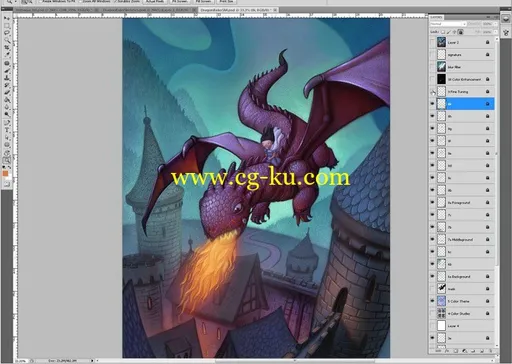
Task: Select the Zoom tool in toolbox
Action: coord(7,160)
